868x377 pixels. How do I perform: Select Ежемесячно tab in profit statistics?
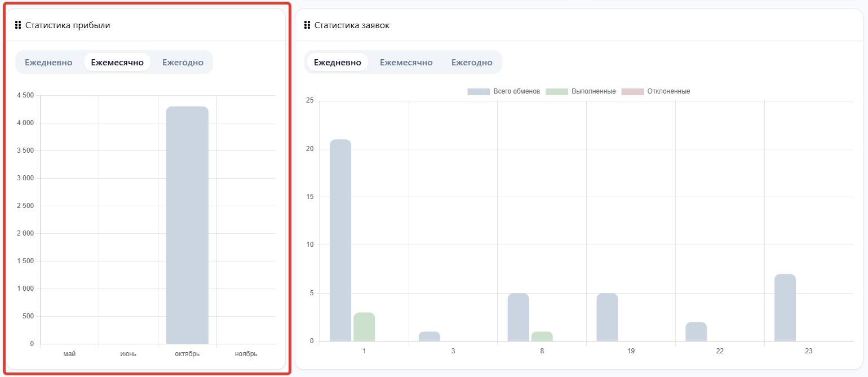pyautogui.click(x=117, y=62)
